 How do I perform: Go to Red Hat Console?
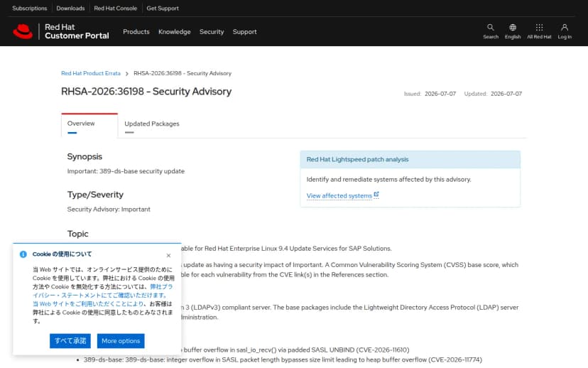(116, 9)
